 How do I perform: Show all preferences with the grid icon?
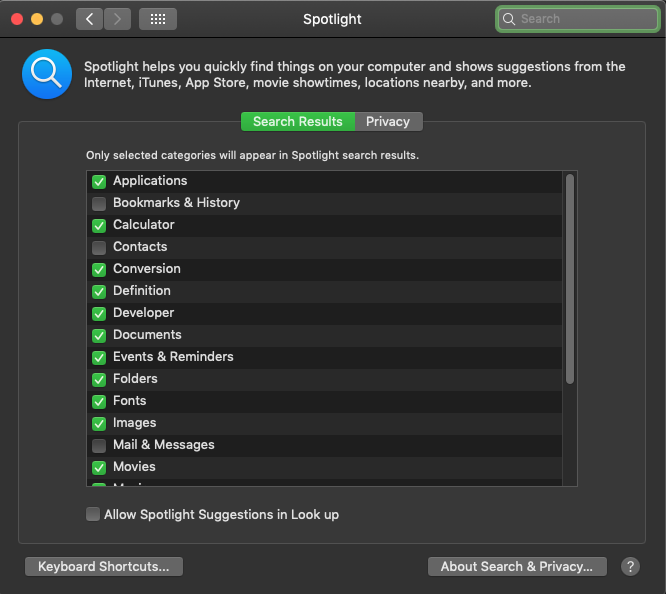point(158,19)
